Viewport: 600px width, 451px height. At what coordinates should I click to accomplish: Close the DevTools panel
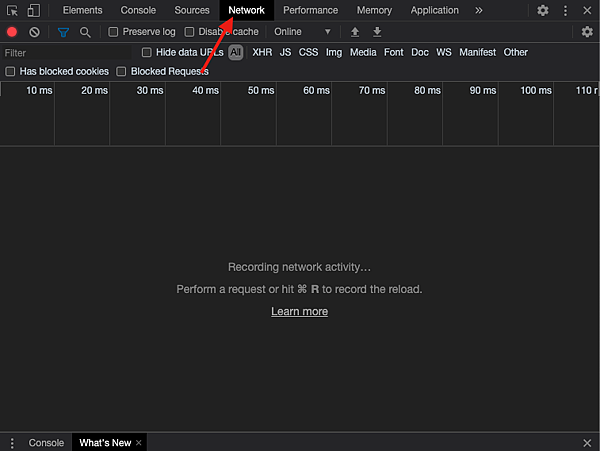[x=587, y=10]
